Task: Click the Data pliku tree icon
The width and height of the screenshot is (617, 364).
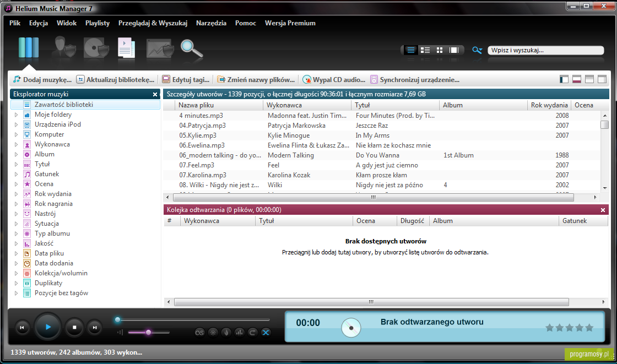Action: pyautogui.click(x=27, y=253)
